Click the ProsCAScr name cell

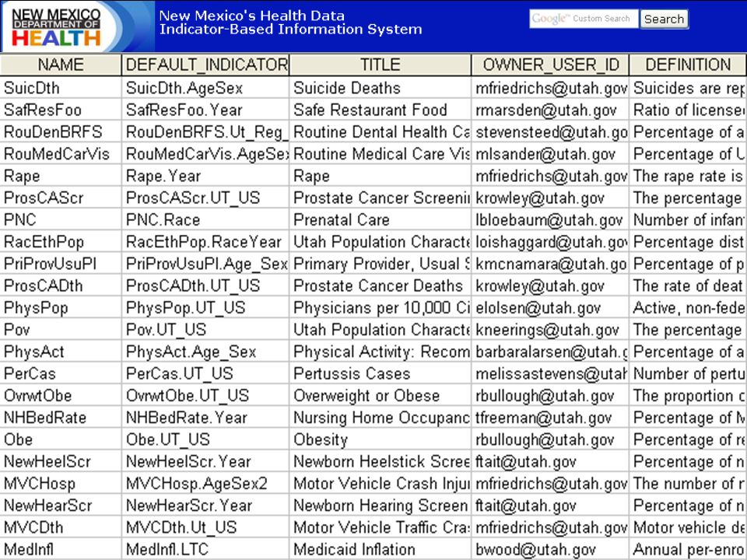(61, 198)
